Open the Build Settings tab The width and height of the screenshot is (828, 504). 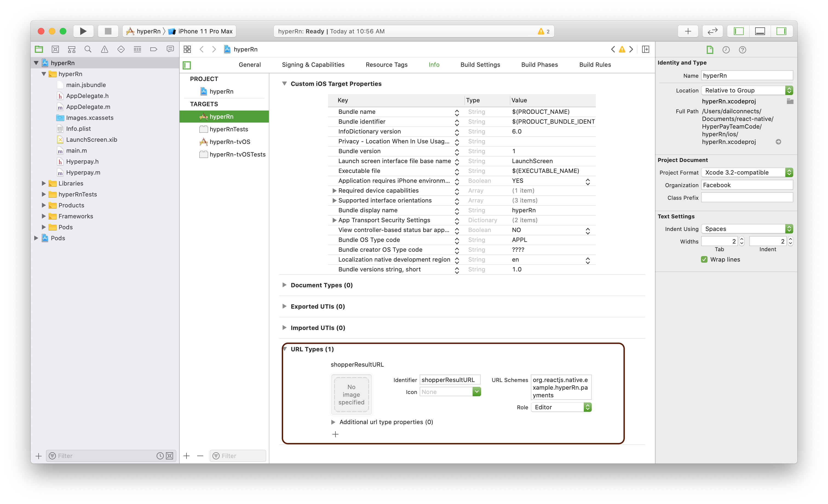(x=480, y=65)
